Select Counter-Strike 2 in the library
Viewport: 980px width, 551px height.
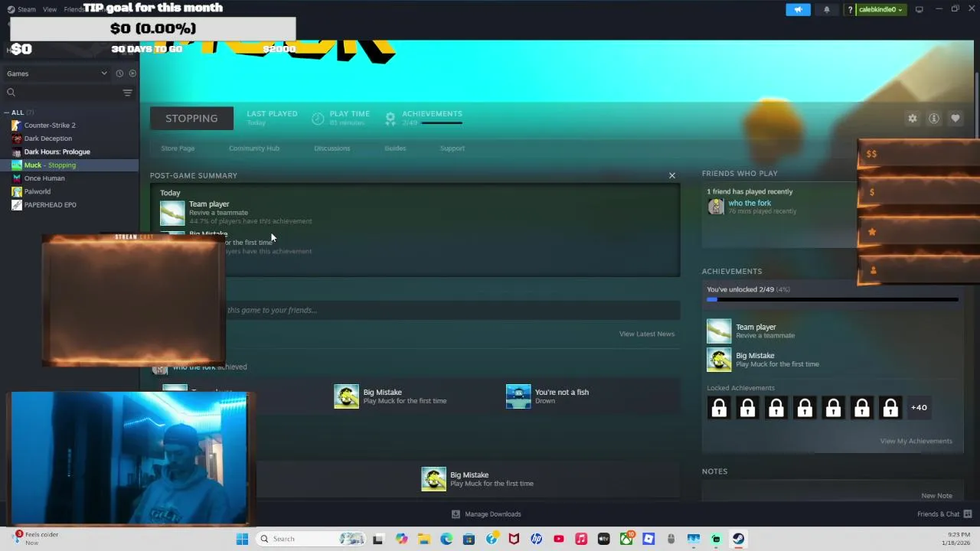[x=50, y=126]
